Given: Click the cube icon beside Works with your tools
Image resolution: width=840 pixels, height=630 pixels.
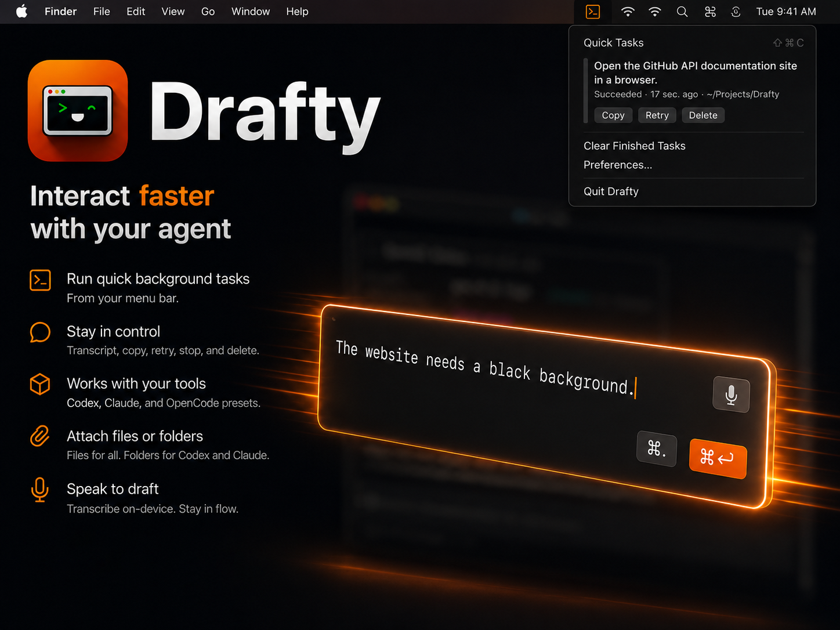Looking at the screenshot, I should point(40,384).
